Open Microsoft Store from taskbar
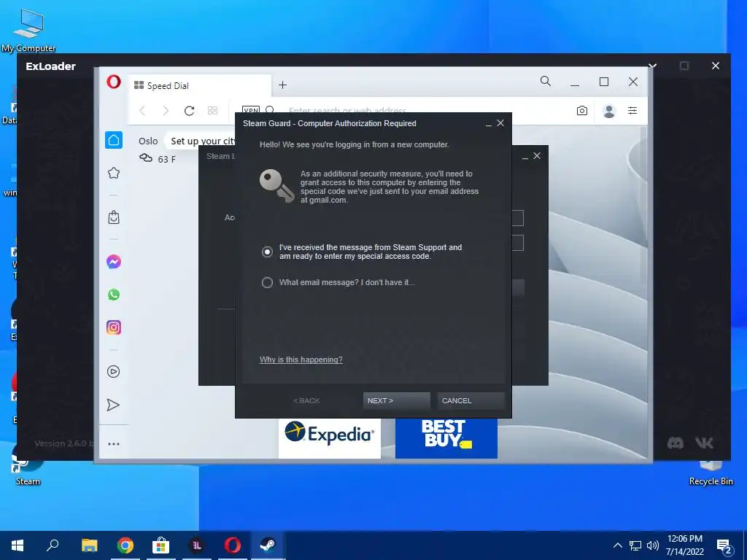The height and width of the screenshot is (560, 747). (160, 545)
